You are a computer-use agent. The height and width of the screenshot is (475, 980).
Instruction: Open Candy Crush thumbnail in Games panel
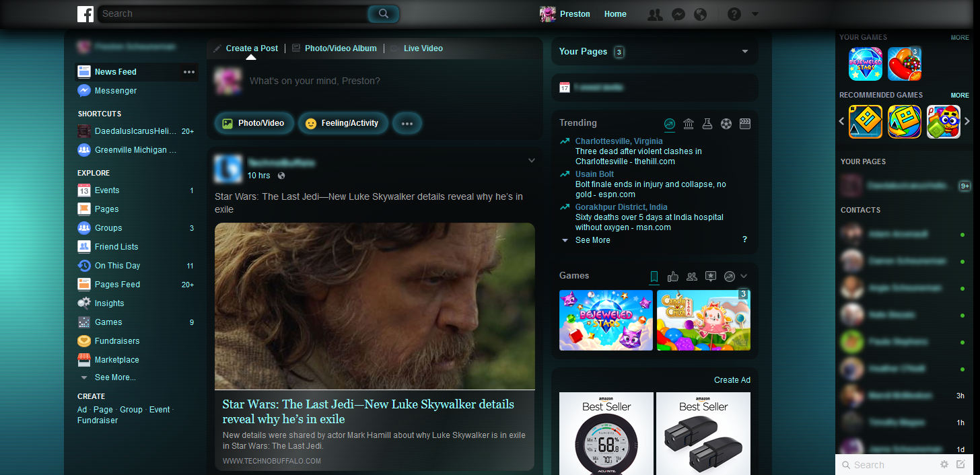click(x=703, y=320)
